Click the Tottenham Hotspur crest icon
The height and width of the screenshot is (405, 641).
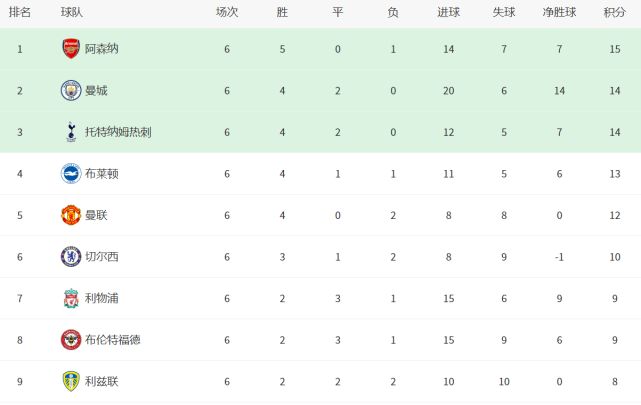tap(71, 132)
